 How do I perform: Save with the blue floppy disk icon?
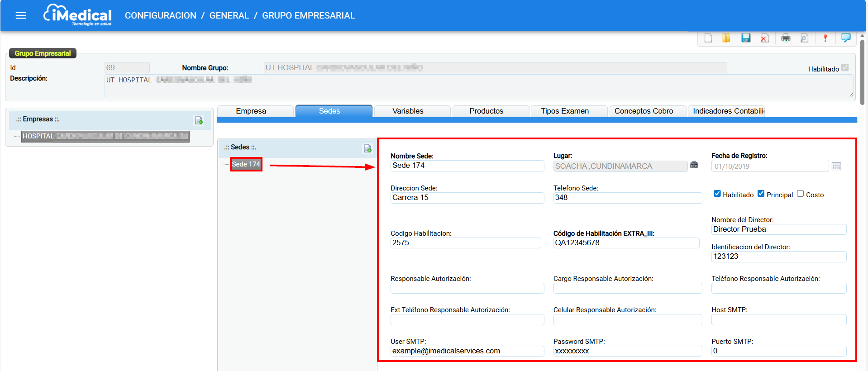tap(746, 38)
